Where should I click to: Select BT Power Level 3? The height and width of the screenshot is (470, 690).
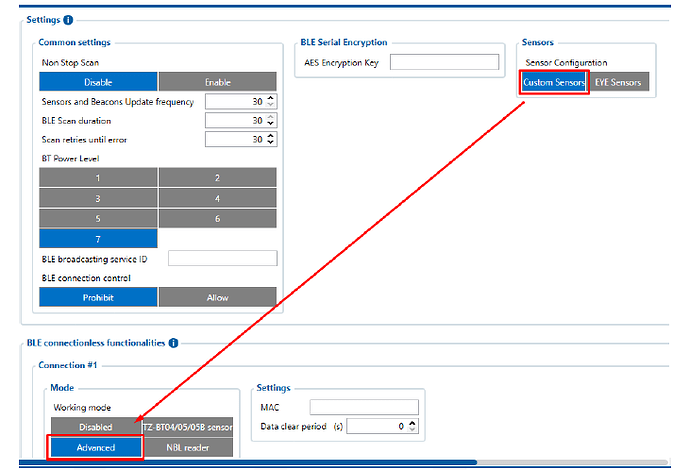point(98,198)
